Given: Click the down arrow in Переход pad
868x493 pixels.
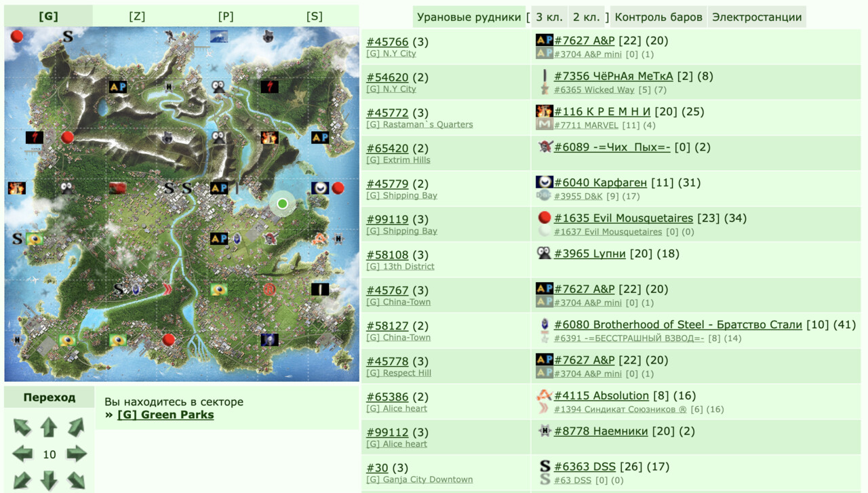Looking at the screenshot, I should [x=49, y=480].
